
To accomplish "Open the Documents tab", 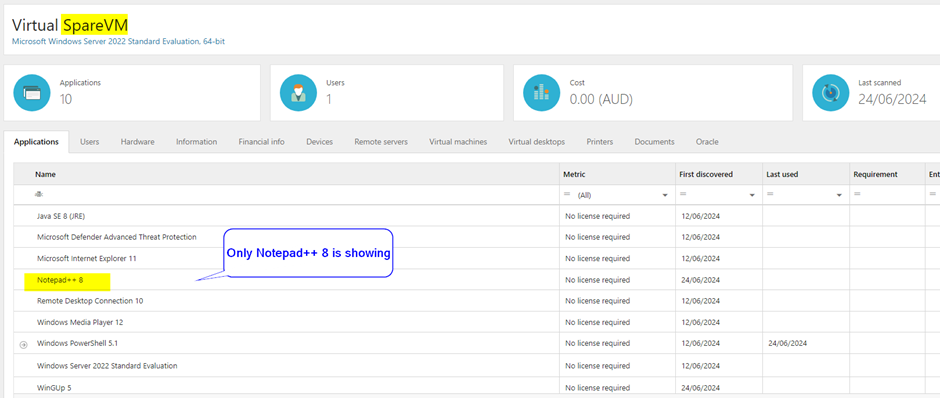I will (655, 142).
